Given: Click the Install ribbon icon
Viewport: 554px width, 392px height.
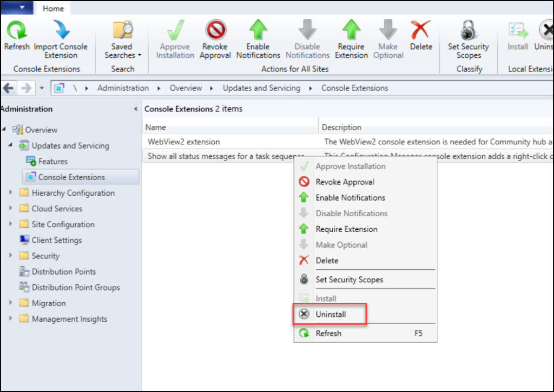Looking at the screenshot, I should point(518,30).
